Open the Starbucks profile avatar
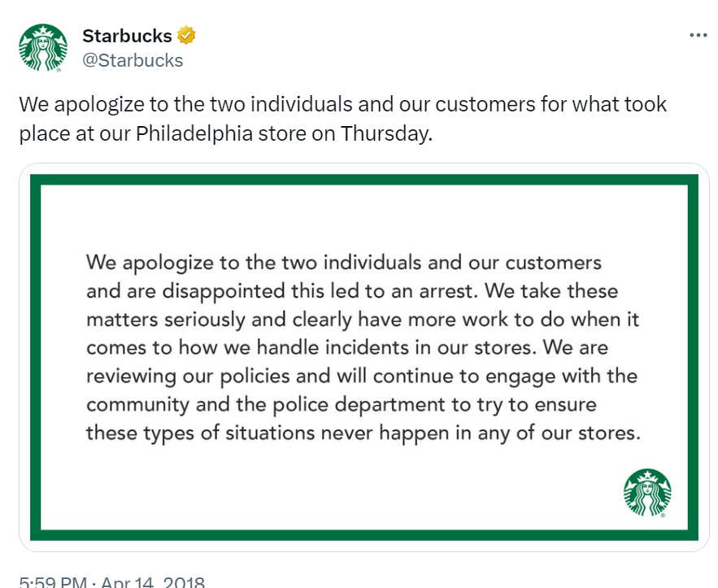 (42, 48)
